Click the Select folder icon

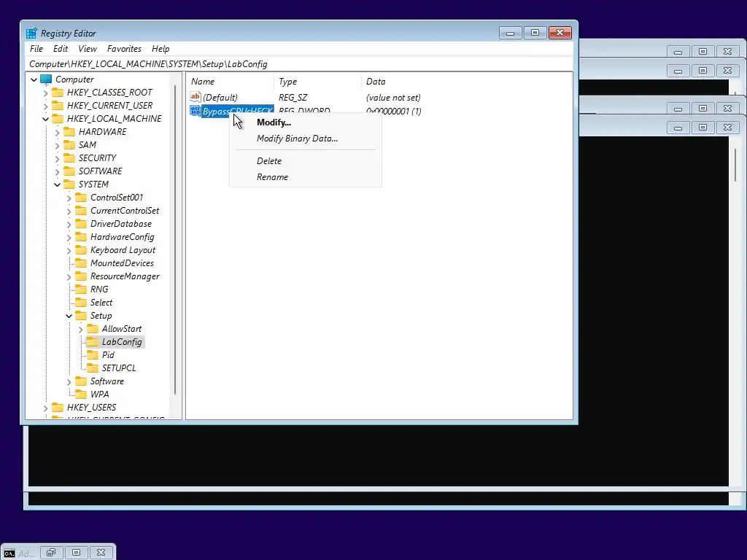click(x=82, y=303)
